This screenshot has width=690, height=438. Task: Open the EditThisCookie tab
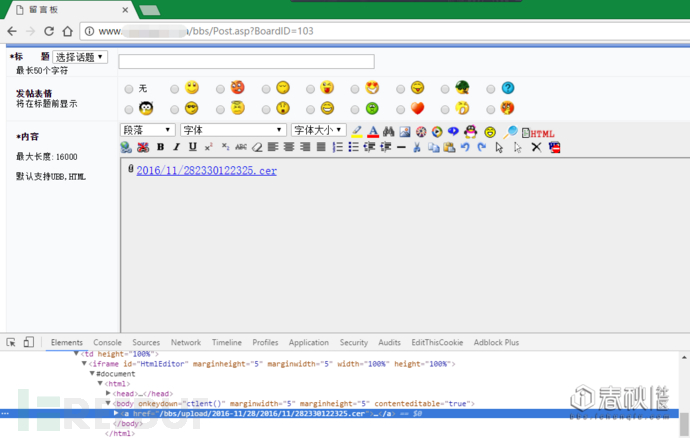click(x=437, y=342)
